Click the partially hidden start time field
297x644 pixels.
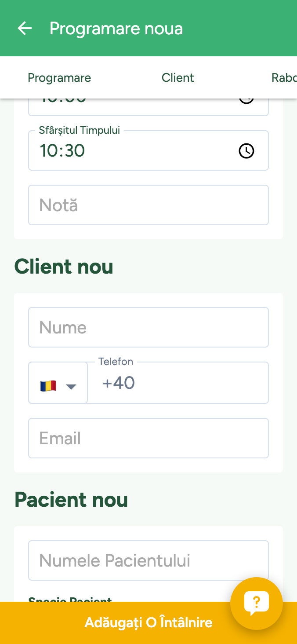click(x=132, y=106)
